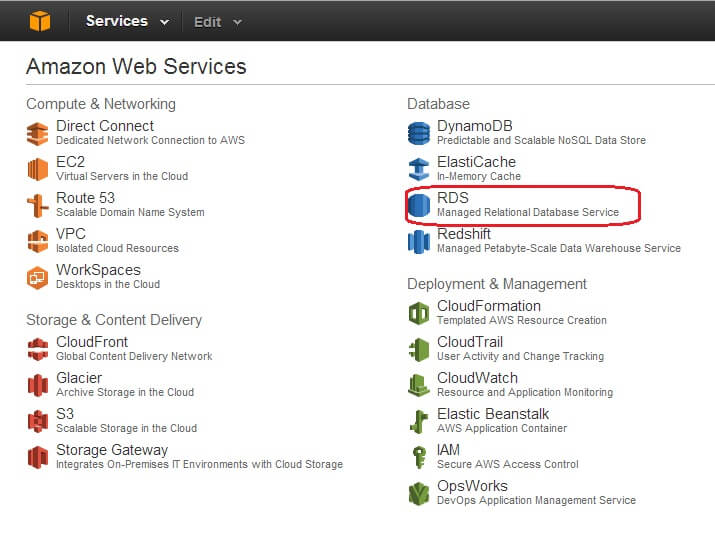
Task: Click the Glacier service icon
Action: [x=37, y=386]
